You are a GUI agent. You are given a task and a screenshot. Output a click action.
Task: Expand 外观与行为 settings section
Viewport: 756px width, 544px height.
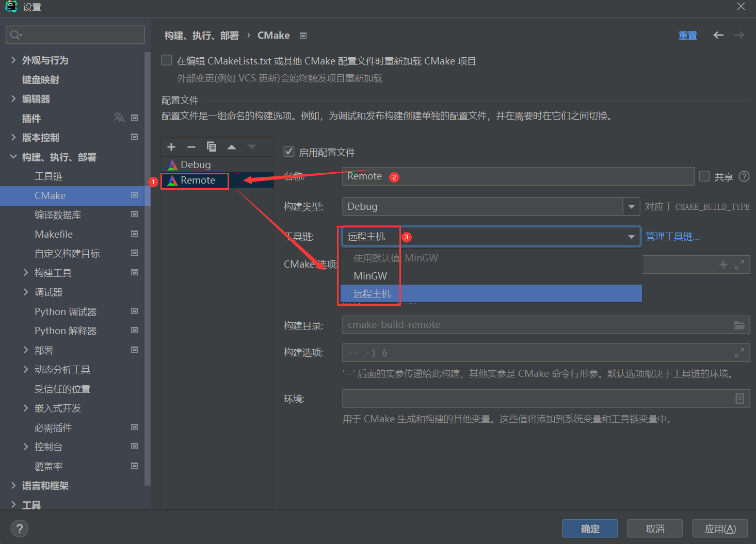click(13, 60)
